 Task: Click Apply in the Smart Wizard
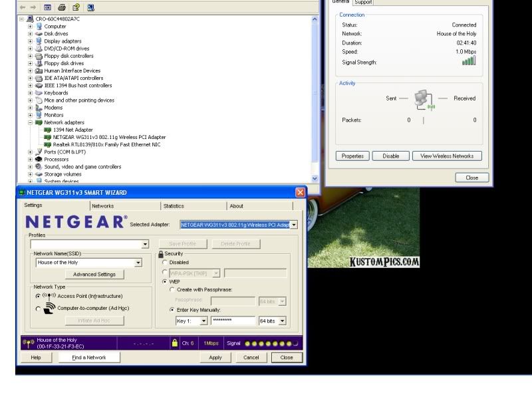pos(215,358)
